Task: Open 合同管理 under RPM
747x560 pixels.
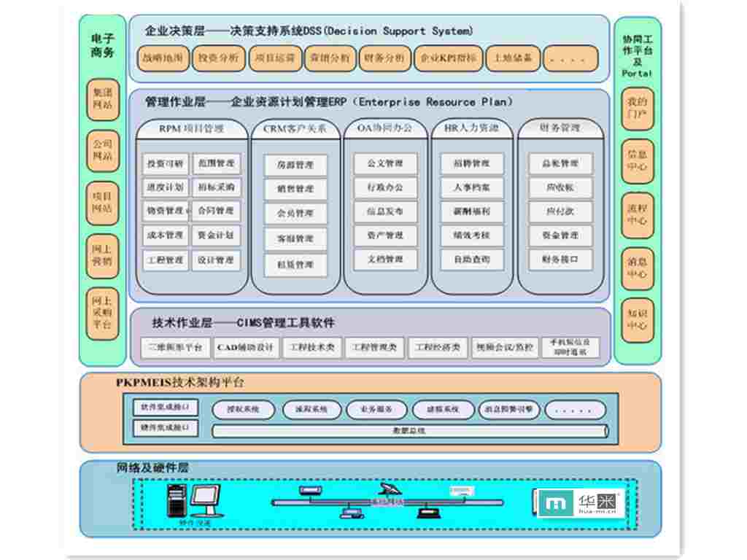Action: point(216,211)
